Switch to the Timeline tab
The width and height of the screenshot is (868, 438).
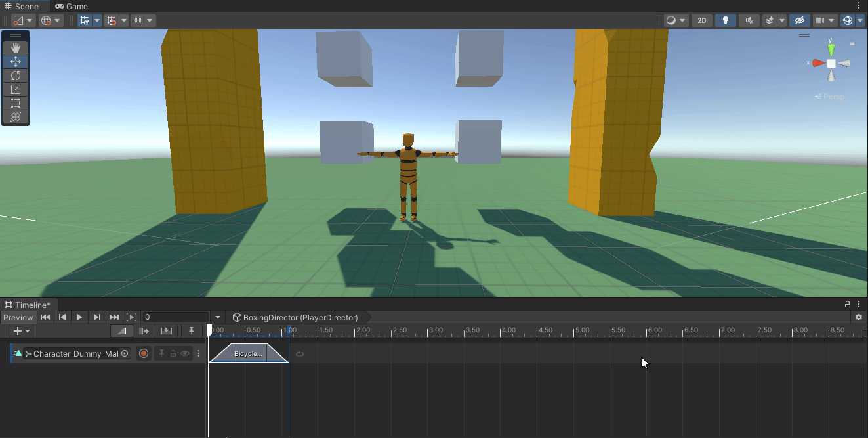[28, 304]
